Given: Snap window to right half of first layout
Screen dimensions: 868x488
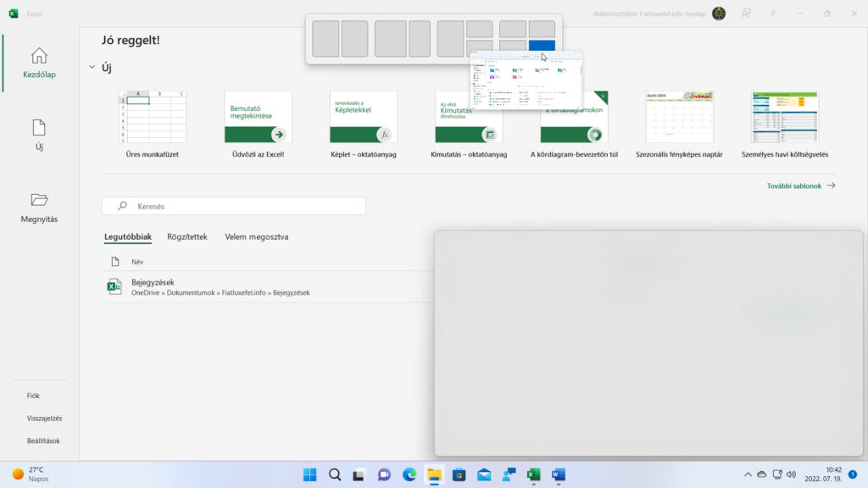Looking at the screenshot, I should (x=355, y=39).
